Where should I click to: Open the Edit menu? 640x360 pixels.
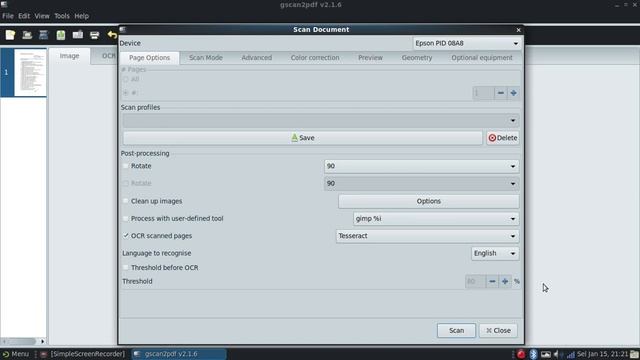24,16
